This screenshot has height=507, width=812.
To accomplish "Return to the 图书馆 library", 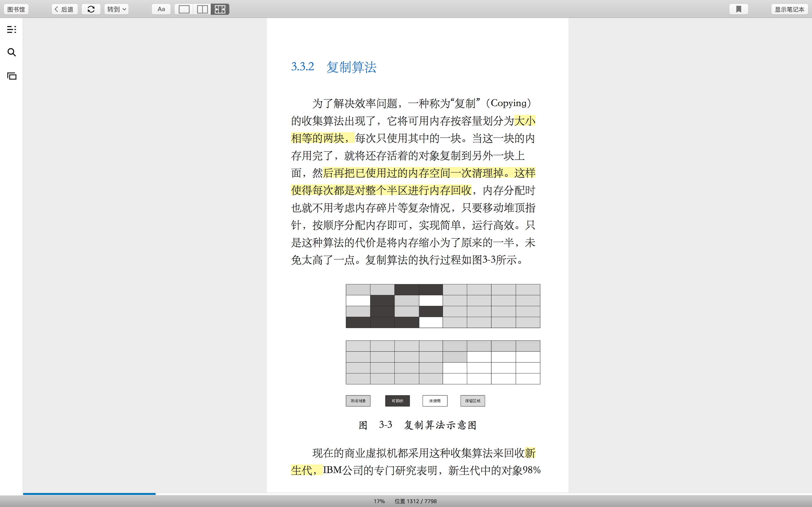I will pos(16,9).
